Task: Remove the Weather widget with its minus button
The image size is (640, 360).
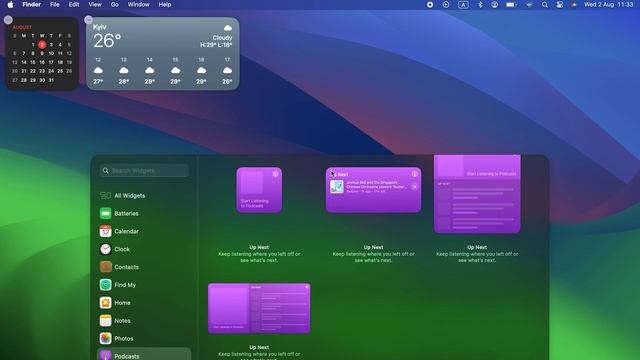Action: [x=89, y=20]
